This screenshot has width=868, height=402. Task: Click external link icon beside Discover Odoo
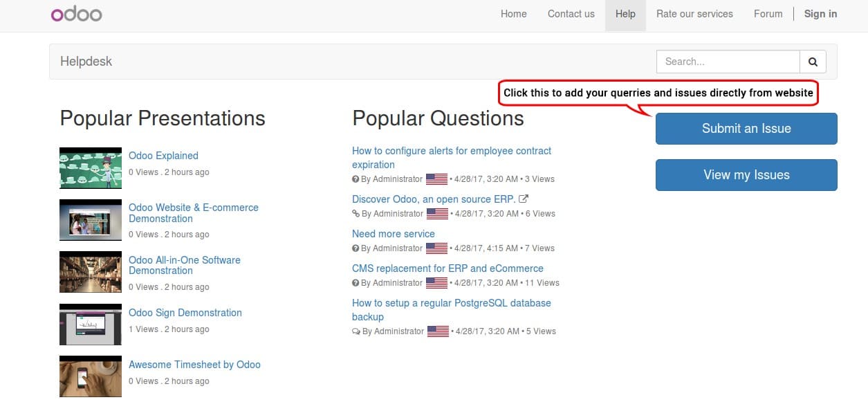tap(524, 199)
